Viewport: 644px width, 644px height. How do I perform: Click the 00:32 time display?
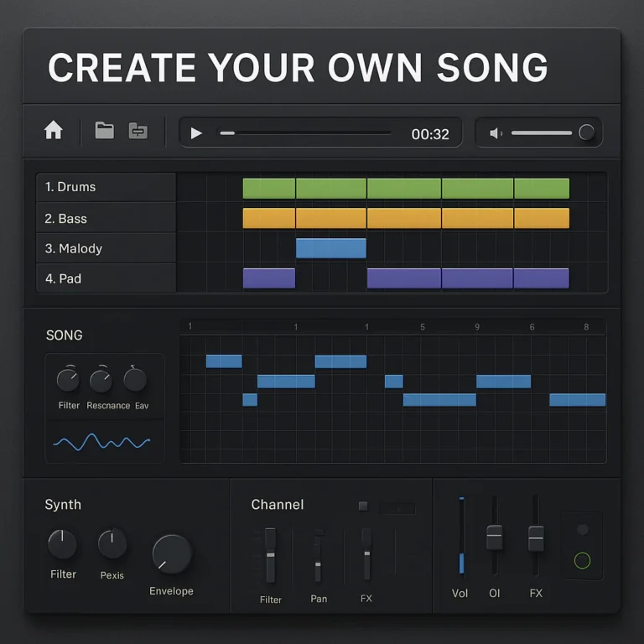coord(430,134)
